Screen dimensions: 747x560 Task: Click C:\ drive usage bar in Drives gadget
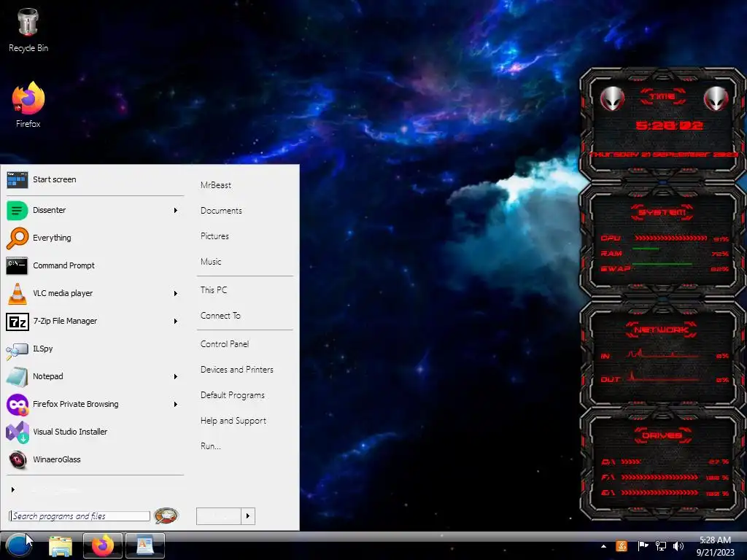click(631, 462)
